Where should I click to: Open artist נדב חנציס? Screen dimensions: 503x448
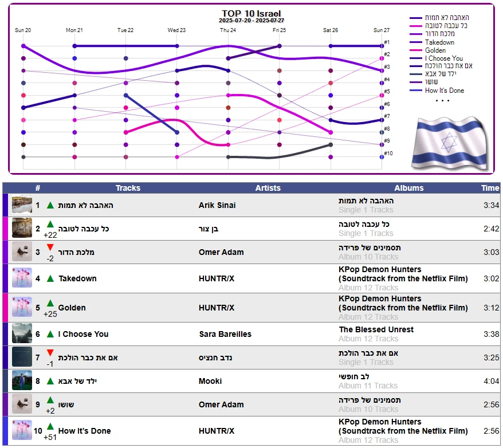pyautogui.click(x=215, y=357)
